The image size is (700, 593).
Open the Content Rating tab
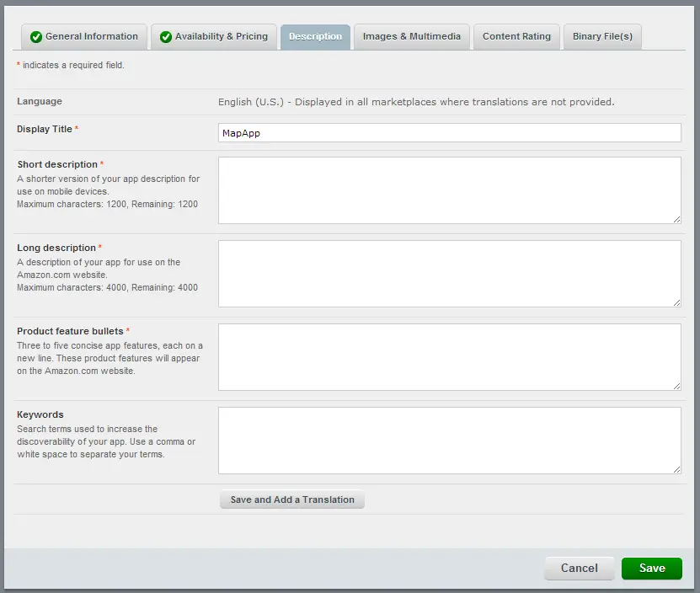[x=516, y=37]
